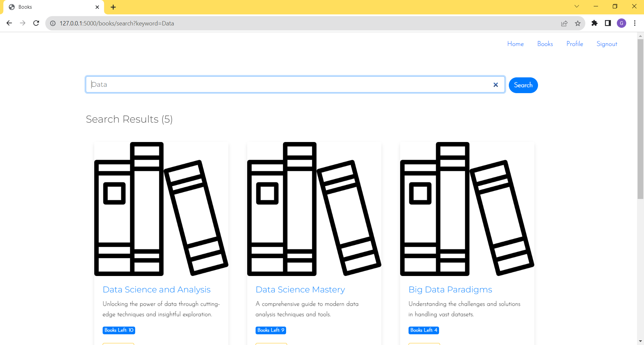The width and height of the screenshot is (644, 345).
Task: Click Signout in the navigation
Action: coord(607,44)
